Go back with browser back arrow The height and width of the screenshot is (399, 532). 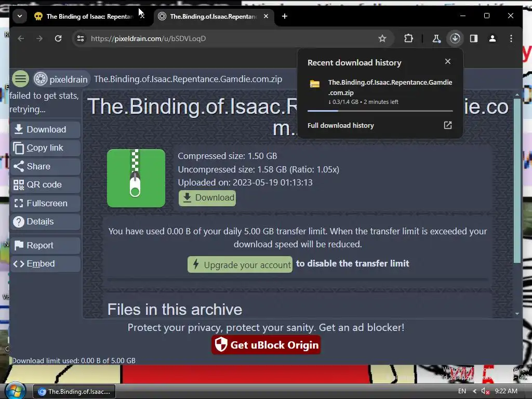click(21, 38)
